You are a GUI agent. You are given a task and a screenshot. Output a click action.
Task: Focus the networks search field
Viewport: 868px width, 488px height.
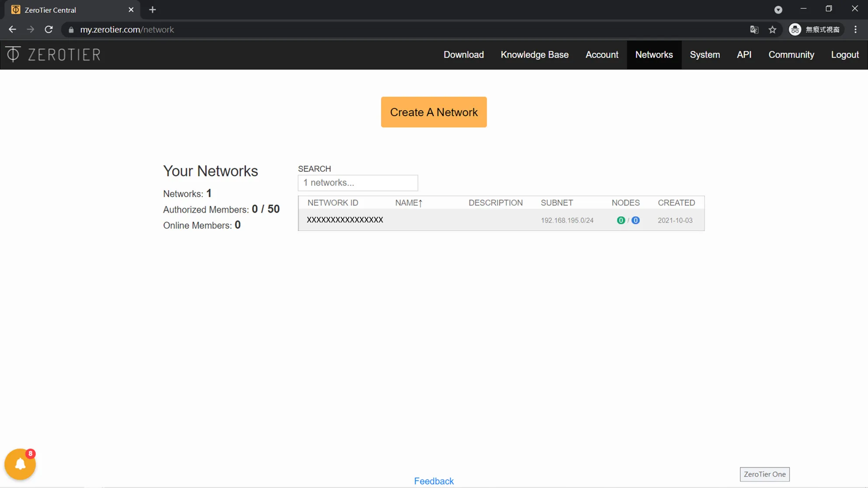[358, 183]
